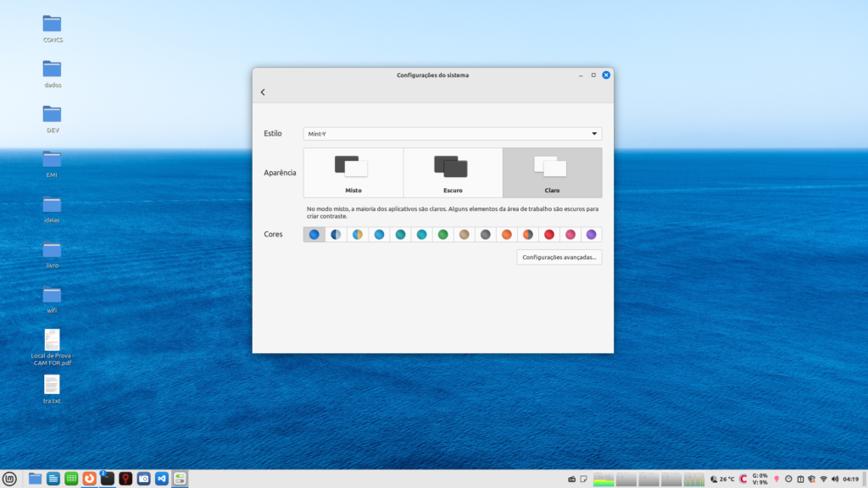Launch Visual Studio Code from the panel
Screen dimensions: 868x488
coord(162,479)
